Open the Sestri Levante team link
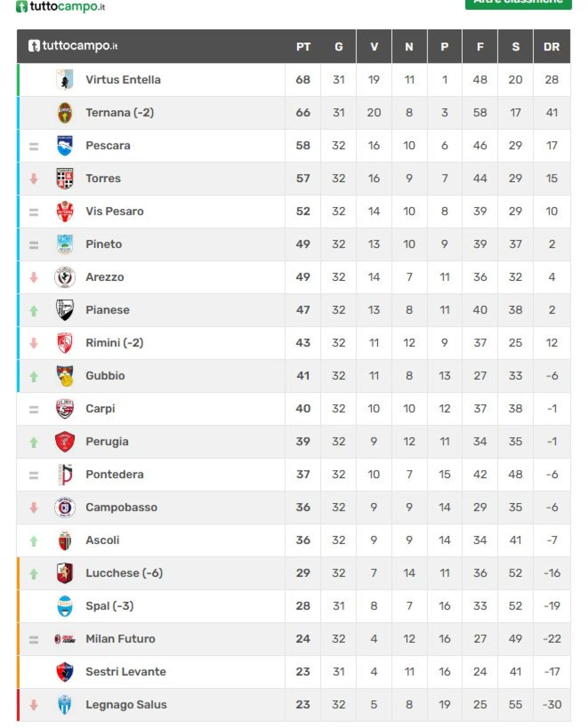 [x=126, y=672]
